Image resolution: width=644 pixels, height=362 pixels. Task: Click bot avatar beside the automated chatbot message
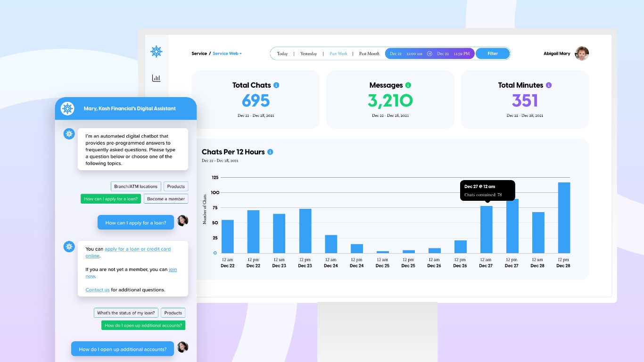click(x=69, y=134)
